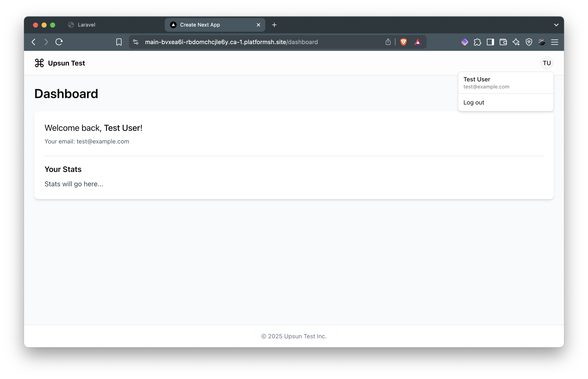Toggle the browser sidebar panel icon

pos(490,42)
